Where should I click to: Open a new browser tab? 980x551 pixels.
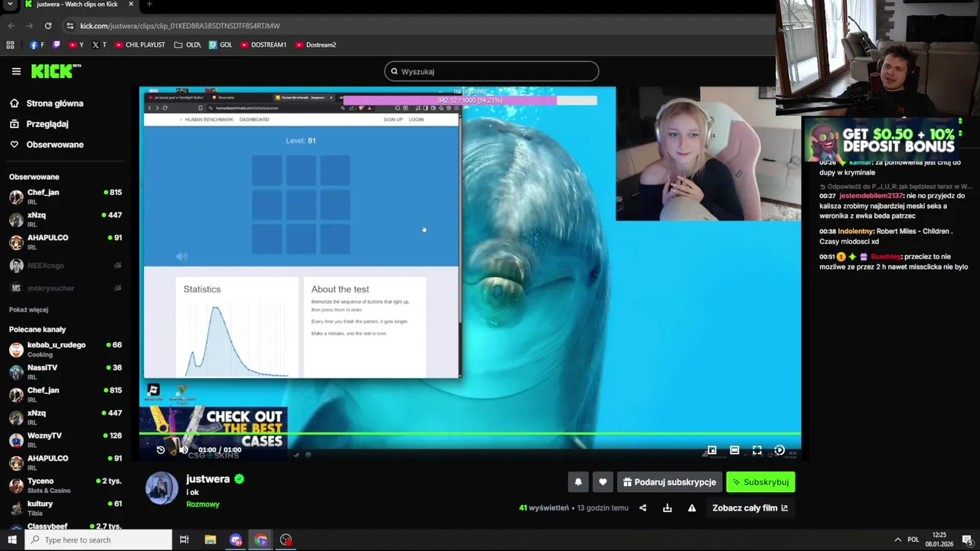click(149, 4)
